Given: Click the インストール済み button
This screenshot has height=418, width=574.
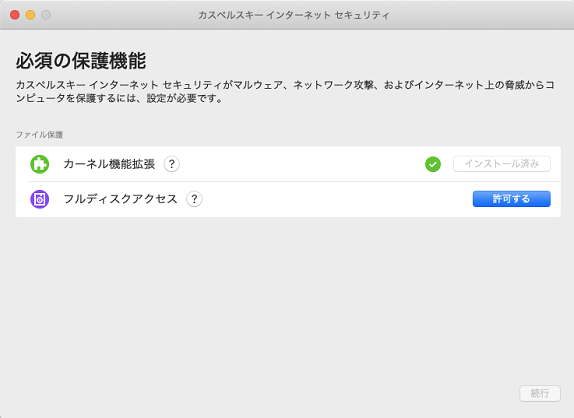Looking at the screenshot, I should (502, 164).
